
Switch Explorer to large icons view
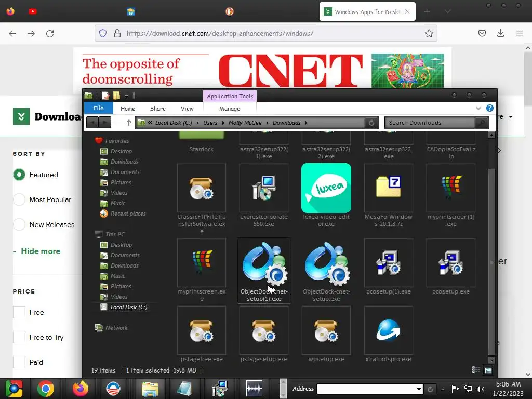pyautogui.click(x=488, y=370)
